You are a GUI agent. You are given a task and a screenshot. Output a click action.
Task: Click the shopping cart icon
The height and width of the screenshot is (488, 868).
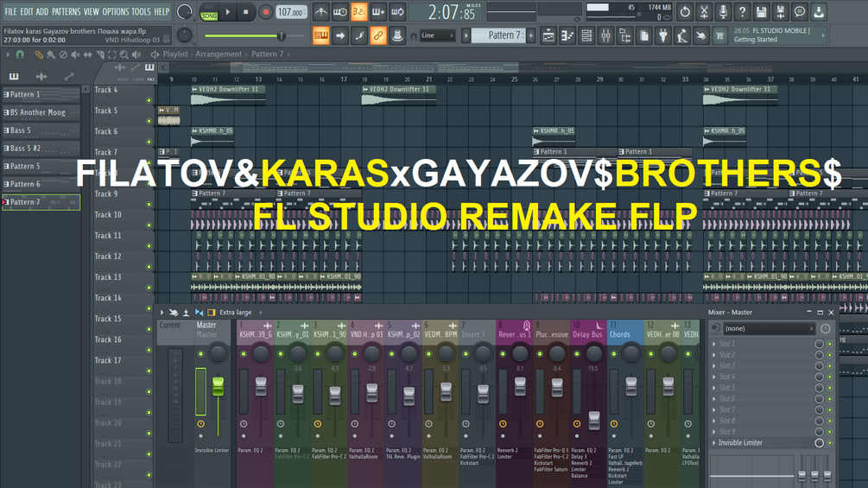tap(719, 36)
